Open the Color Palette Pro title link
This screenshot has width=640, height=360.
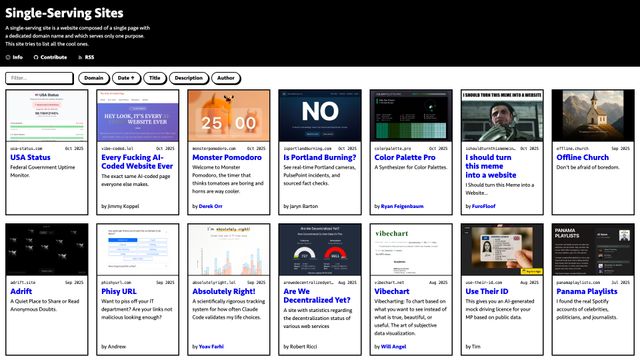tap(405, 157)
